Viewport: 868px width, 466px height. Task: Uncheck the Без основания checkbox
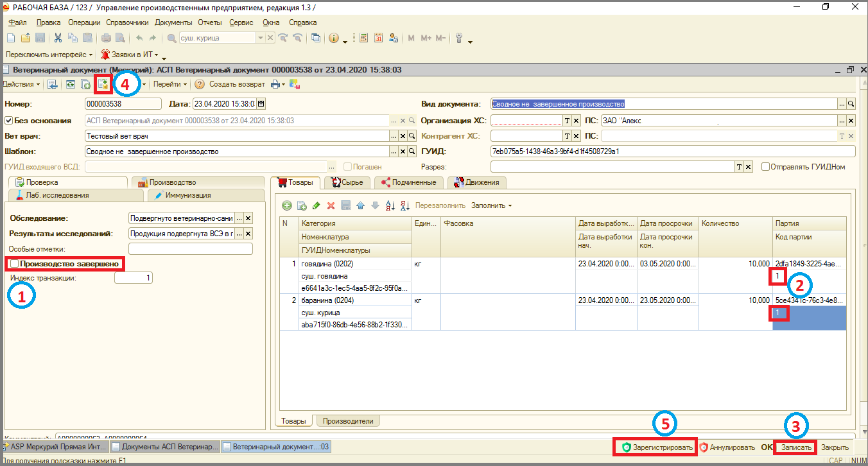click(x=9, y=120)
